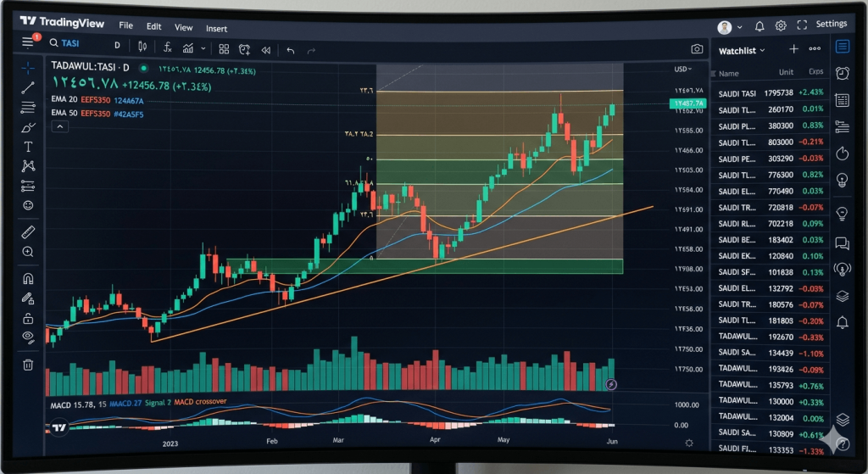The height and width of the screenshot is (474, 868).
Task: Click the trash icon to remove drawings
Action: click(28, 365)
